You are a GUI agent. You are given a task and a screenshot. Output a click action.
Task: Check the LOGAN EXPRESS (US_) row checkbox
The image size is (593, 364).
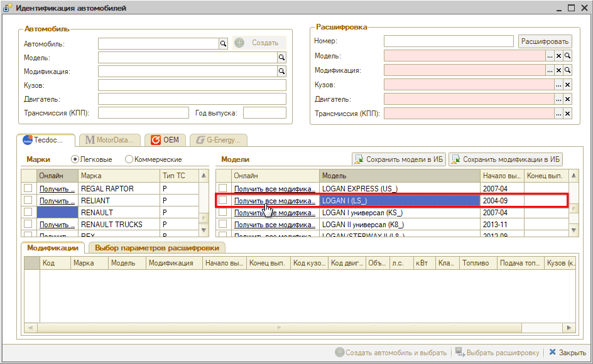223,188
